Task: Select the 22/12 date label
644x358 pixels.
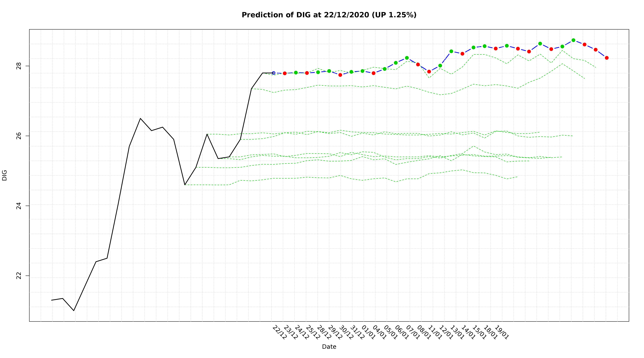Action: click(280, 332)
